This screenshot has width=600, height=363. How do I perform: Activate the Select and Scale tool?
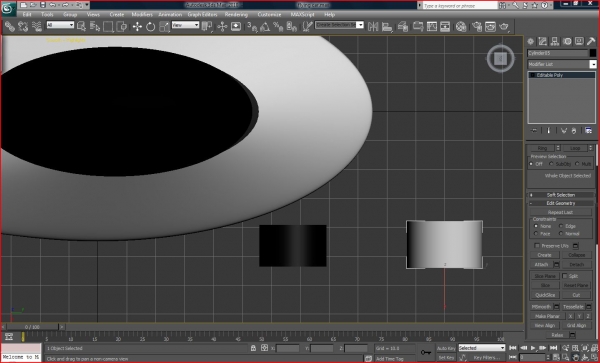[164, 26]
